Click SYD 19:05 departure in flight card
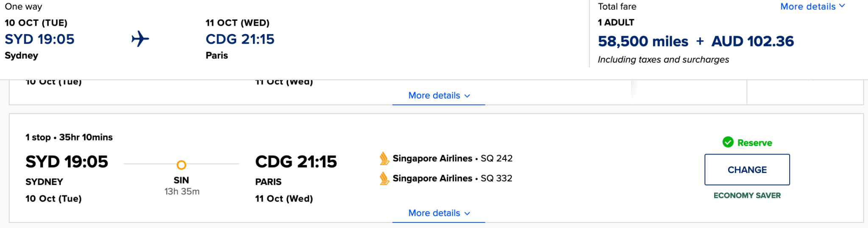The width and height of the screenshot is (868, 228). click(67, 162)
